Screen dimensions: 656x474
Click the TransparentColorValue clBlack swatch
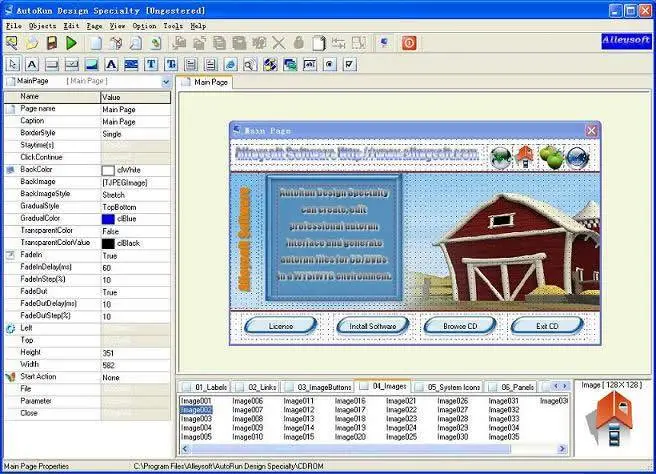(108, 243)
